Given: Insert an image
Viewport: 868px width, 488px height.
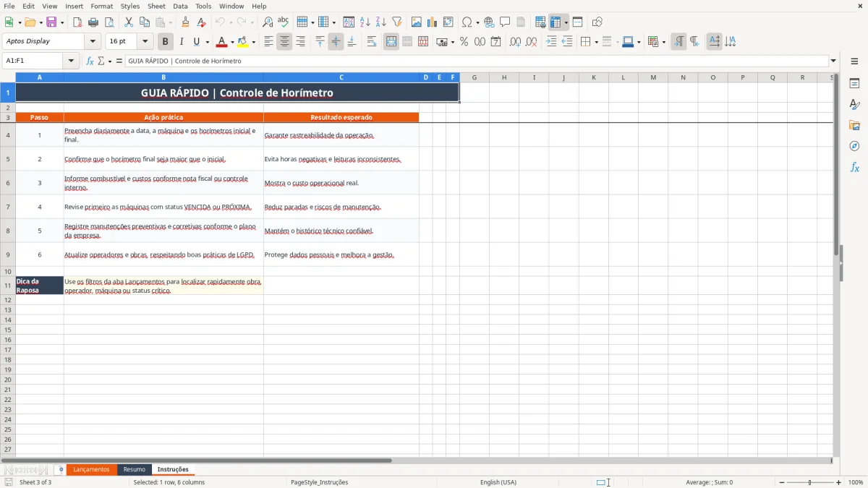Looking at the screenshot, I should click(417, 22).
